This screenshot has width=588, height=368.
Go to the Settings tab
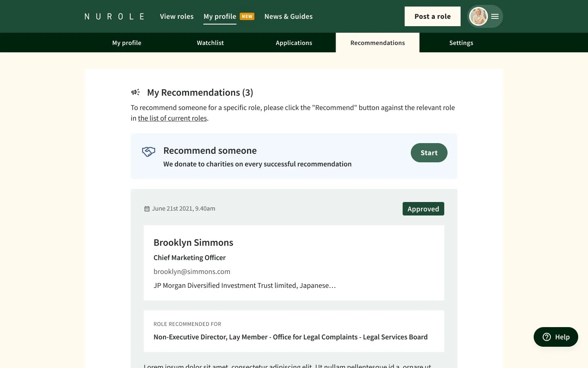coord(461,43)
